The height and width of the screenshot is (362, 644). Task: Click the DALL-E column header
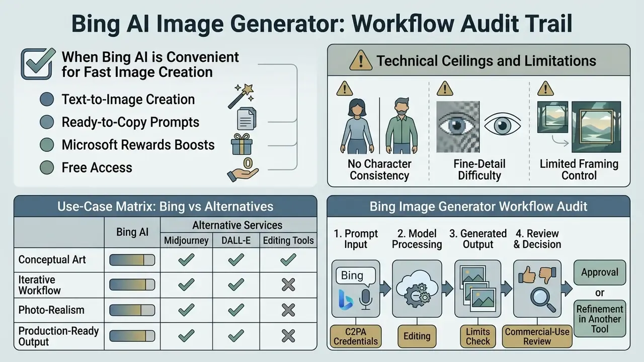tap(236, 240)
